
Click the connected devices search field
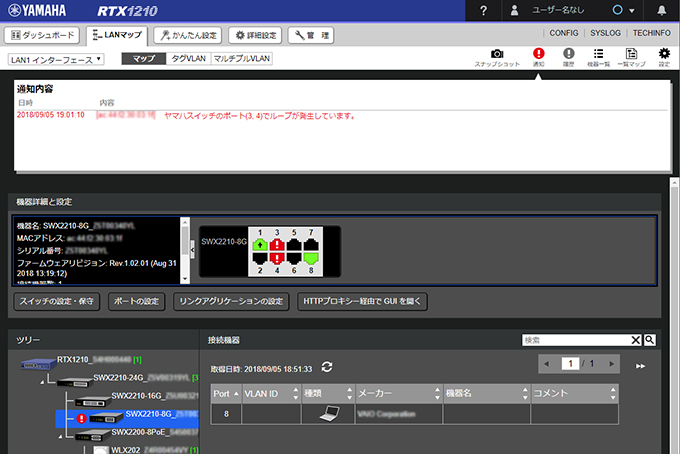(x=575, y=340)
